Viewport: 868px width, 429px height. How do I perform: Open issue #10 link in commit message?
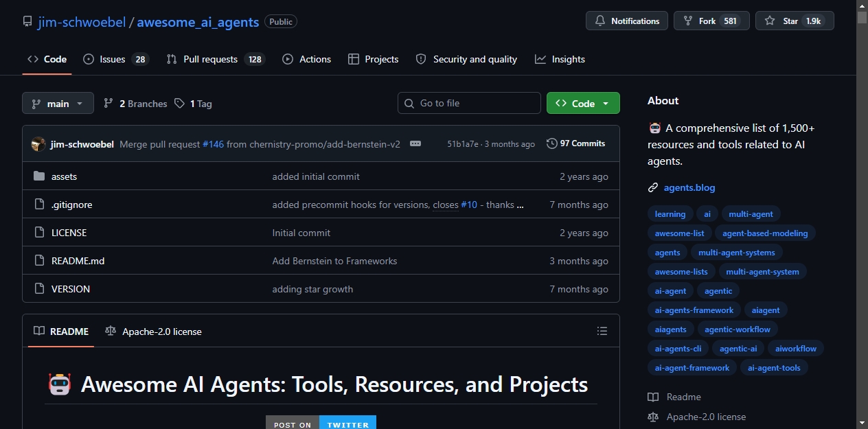[x=469, y=205]
